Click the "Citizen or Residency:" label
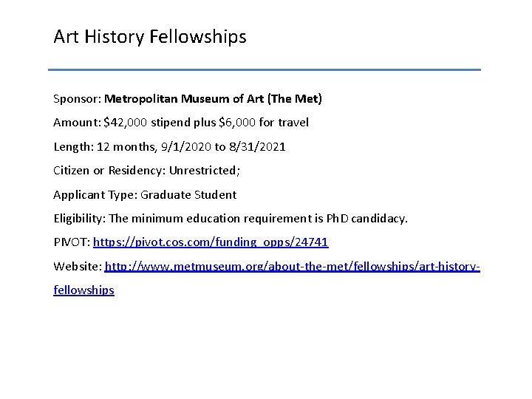Viewport: 532px width, 399px height. (x=109, y=171)
